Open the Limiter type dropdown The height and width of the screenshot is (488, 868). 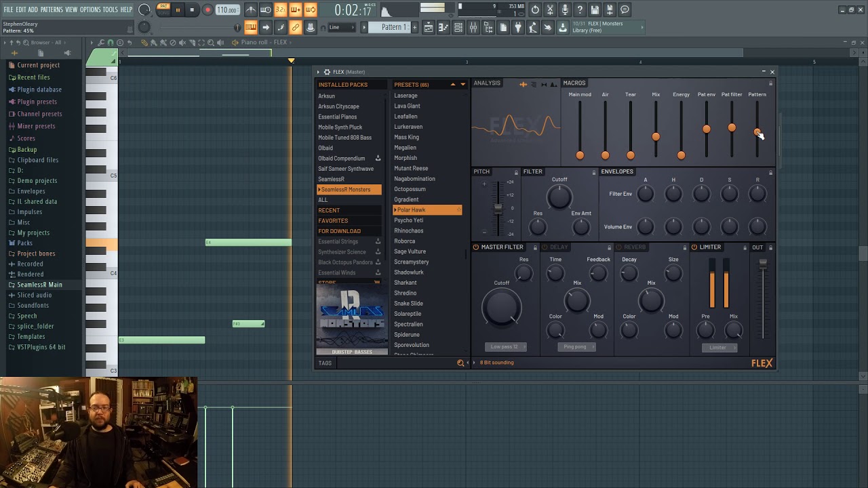(x=720, y=348)
